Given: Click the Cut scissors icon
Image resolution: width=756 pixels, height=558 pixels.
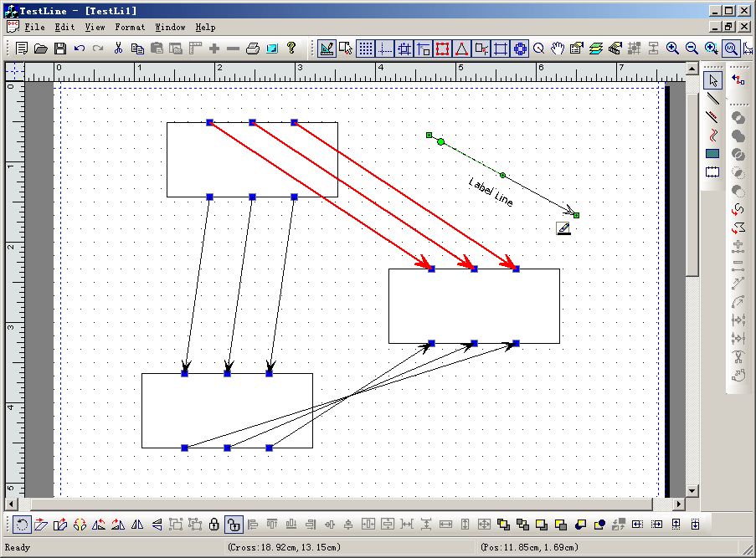Looking at the screenshot, I should (x=118, y=49).
